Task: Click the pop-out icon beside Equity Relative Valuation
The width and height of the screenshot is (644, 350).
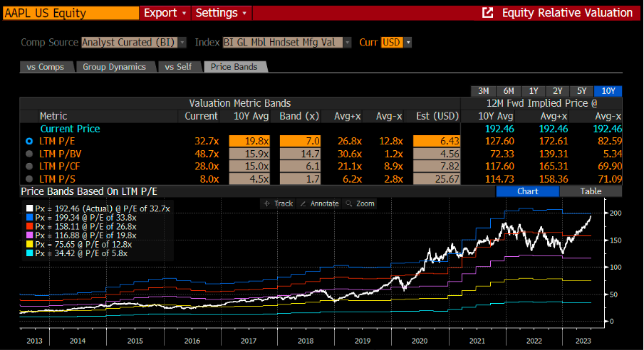Action: click(x=487, y=13)
